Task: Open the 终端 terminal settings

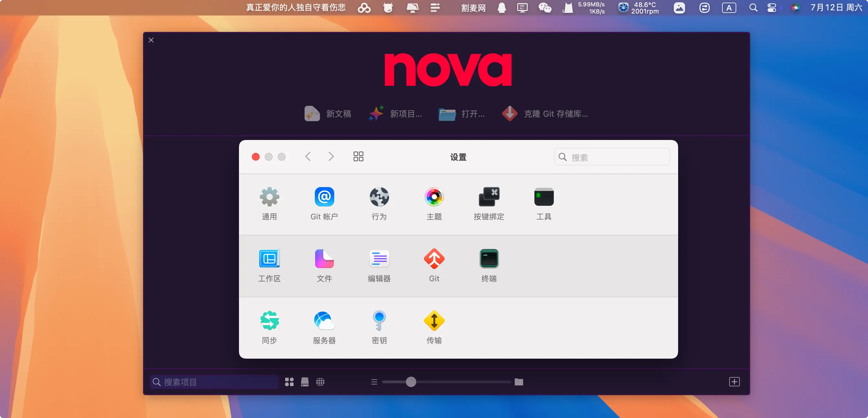Action: [489, 259]
